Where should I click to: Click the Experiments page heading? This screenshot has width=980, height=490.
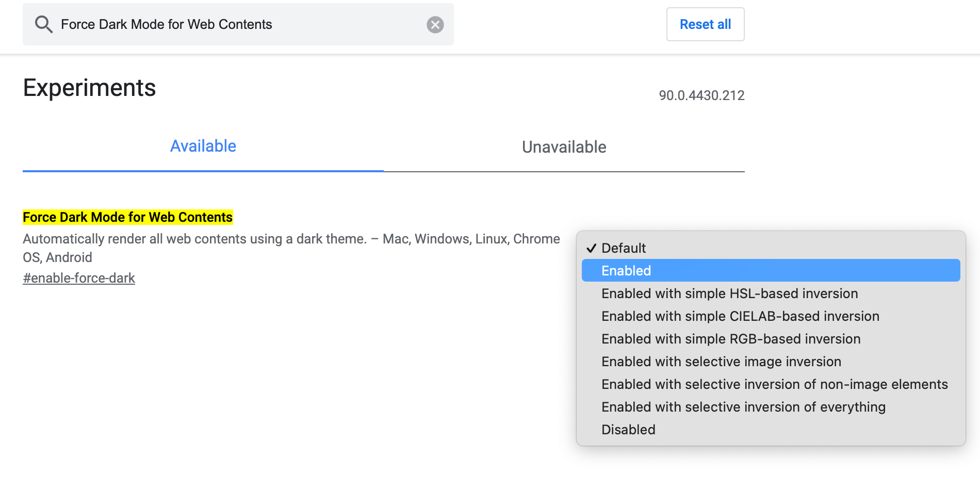[x=89, y=87]
